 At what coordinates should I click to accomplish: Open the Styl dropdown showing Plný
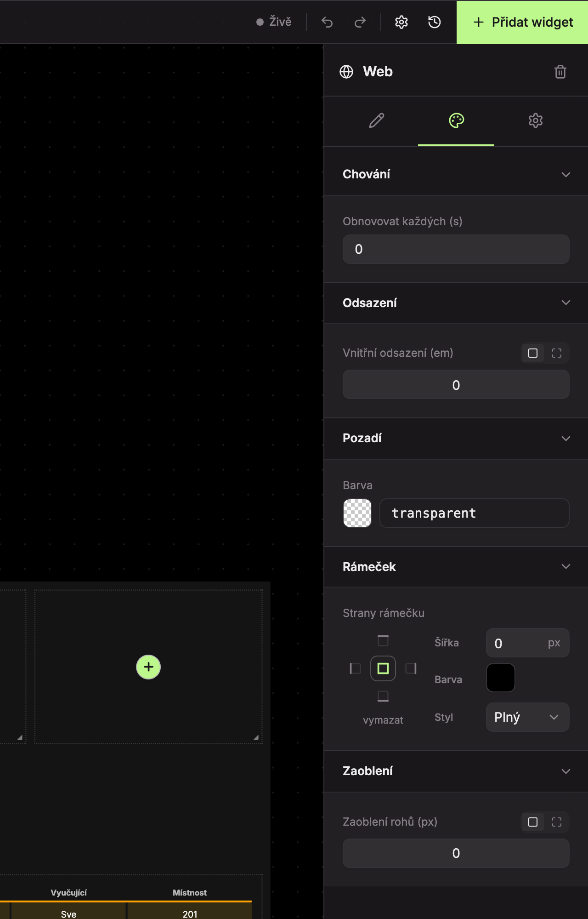tap(528, 717)
